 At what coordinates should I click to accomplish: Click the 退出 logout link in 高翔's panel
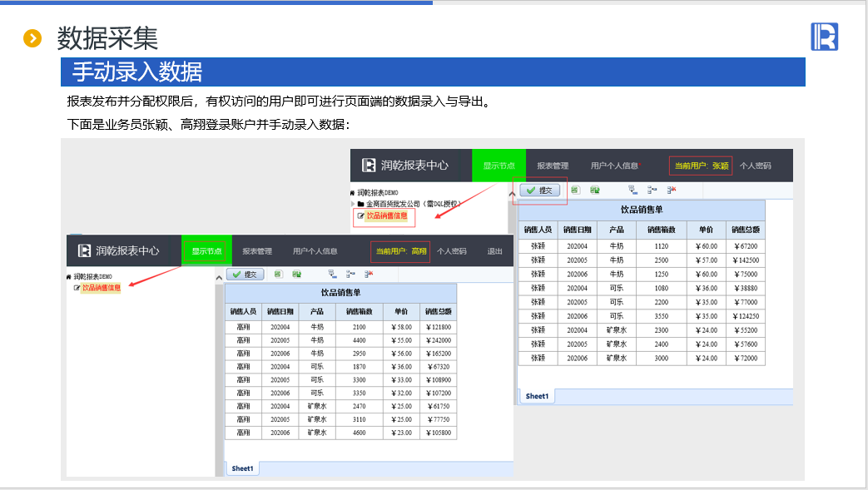pyautogui.click(x=494, y=251)
